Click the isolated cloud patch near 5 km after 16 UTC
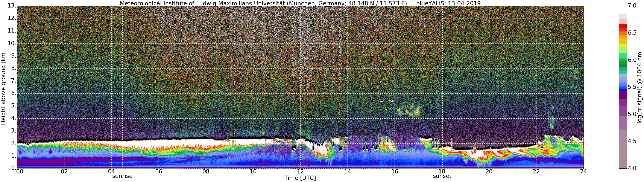 pyautogui.click(x=409, y=111)
